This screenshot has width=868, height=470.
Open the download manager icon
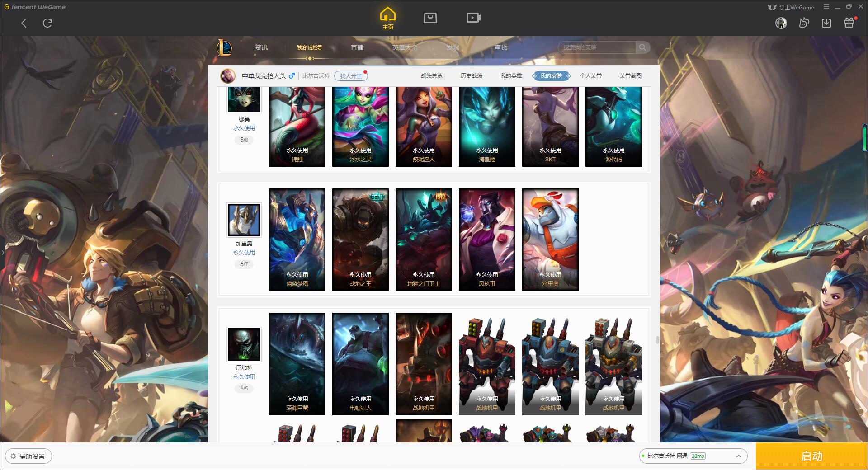[826, 23]
